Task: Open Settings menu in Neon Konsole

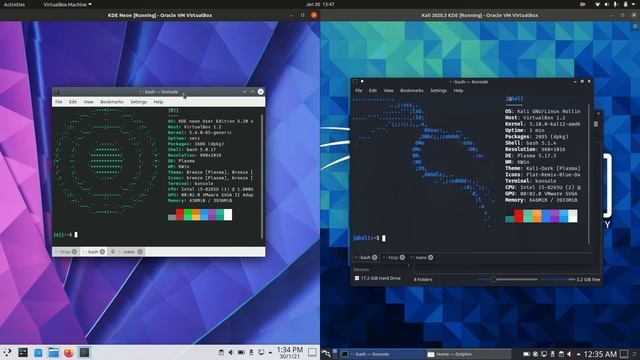Action: [138, 102]
